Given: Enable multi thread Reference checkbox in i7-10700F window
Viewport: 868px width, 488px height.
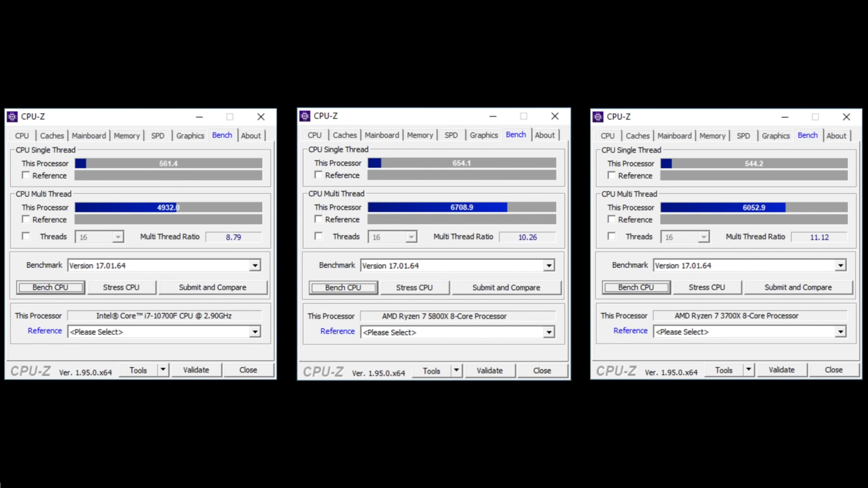Looking at the screenshot, I should tap(26, 219).
